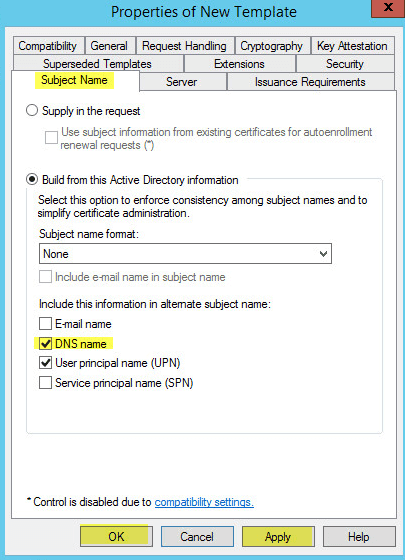Select the Issuance Requirements tab
Image resolution: width=405 pixels, height=560 pixels.
coord(310,82)
